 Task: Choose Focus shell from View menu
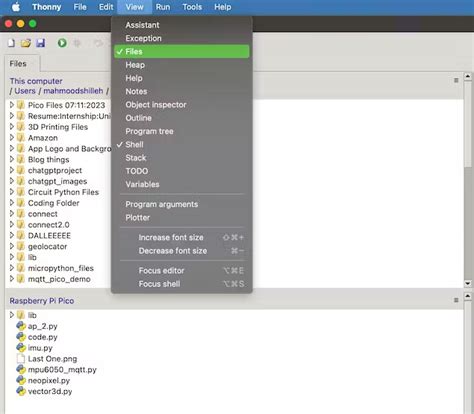pos(182,284)
